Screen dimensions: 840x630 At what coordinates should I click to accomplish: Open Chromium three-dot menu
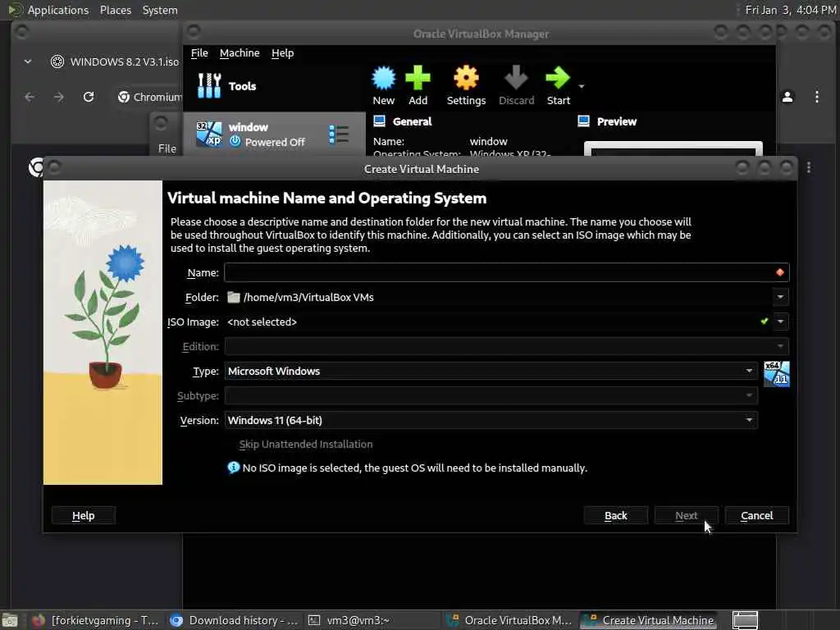tap(817, 97)
